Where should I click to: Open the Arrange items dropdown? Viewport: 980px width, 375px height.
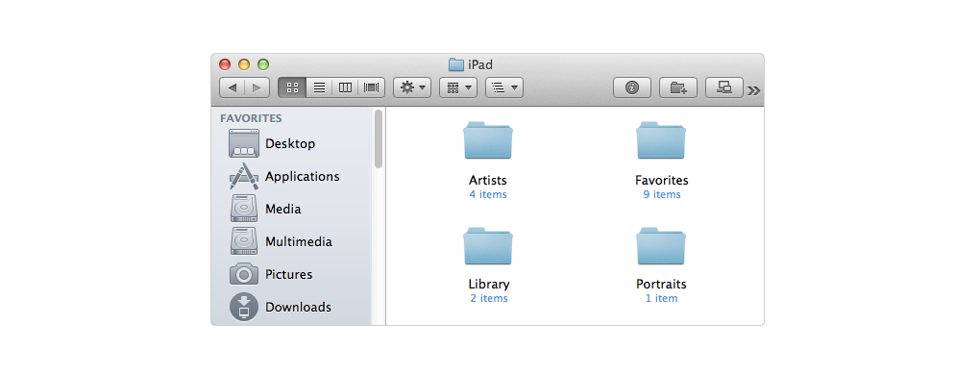458,87
